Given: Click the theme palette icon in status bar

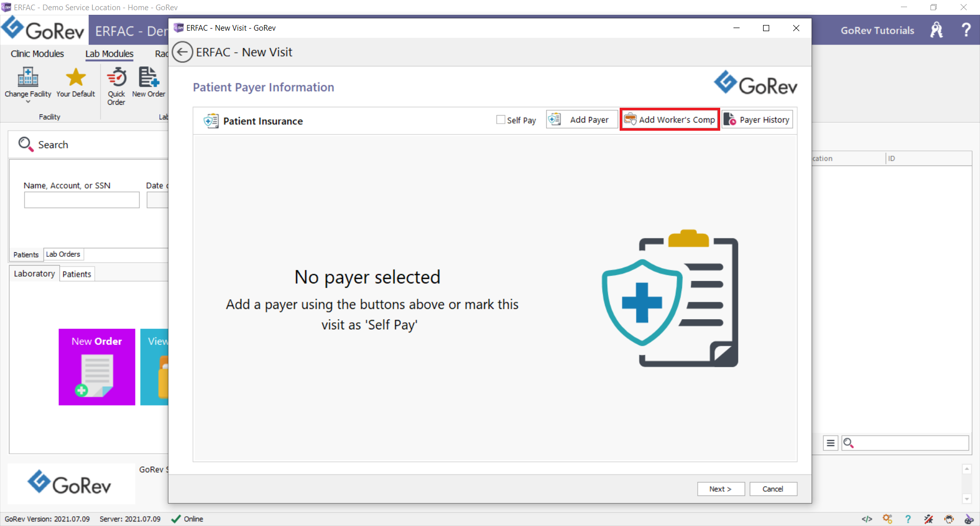Looking at the screenshot, I should tap(969, 519).
